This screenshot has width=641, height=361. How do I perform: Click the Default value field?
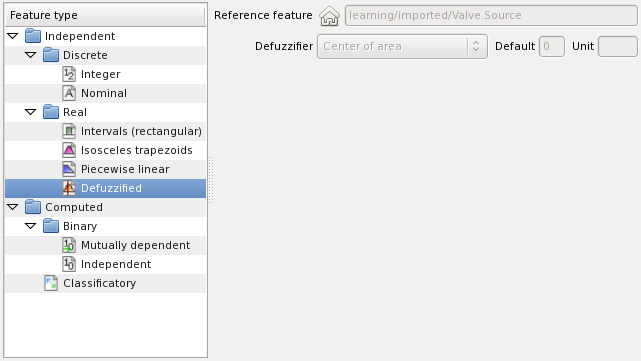[x=551, y=47]
